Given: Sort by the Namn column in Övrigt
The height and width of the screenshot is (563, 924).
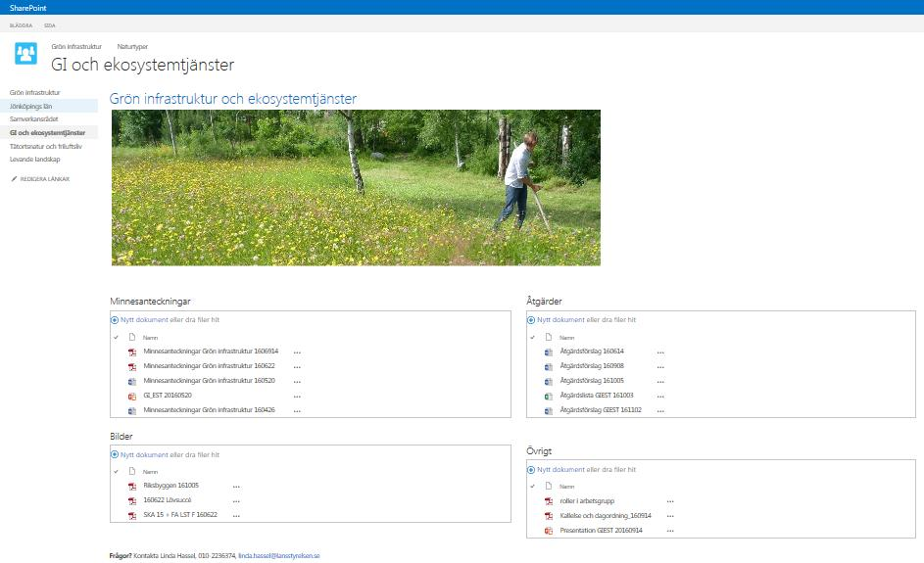Looking at the screenshot, I should click(566, 487).
